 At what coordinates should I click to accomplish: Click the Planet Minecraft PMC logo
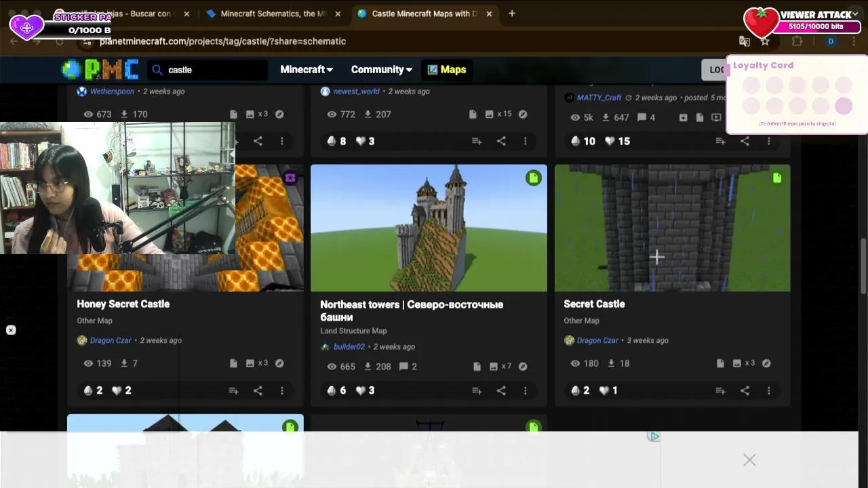coord(100,69)
